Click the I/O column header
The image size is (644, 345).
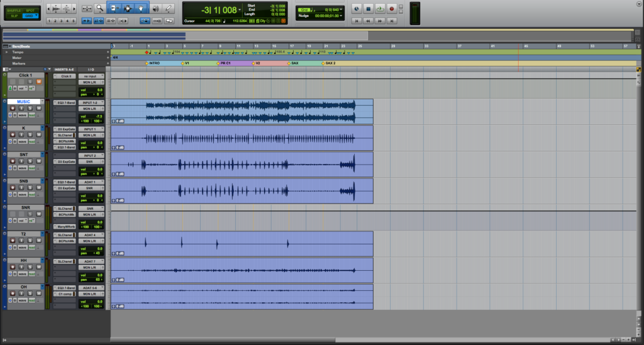[x=91, y=69]
